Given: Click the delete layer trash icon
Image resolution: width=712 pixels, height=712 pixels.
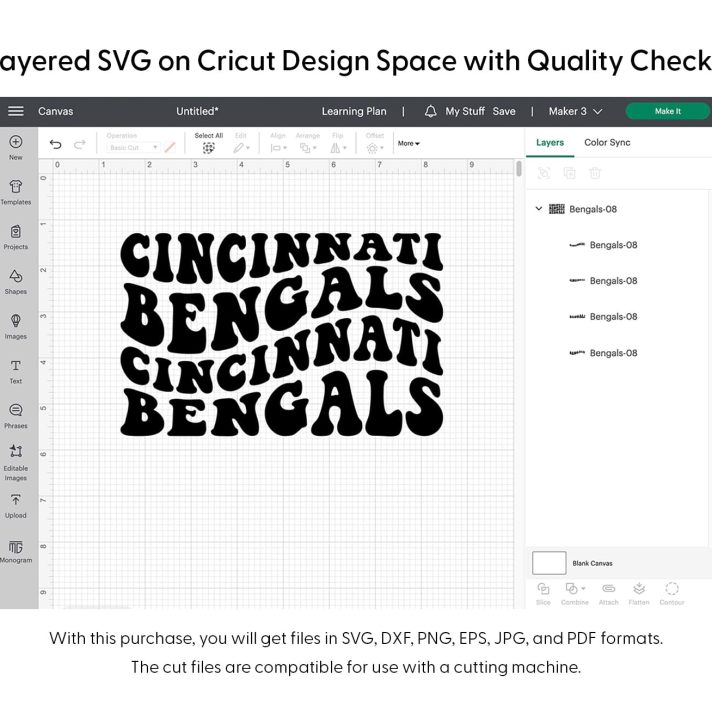Looking at the screenshot, I should tap(595, 173).
